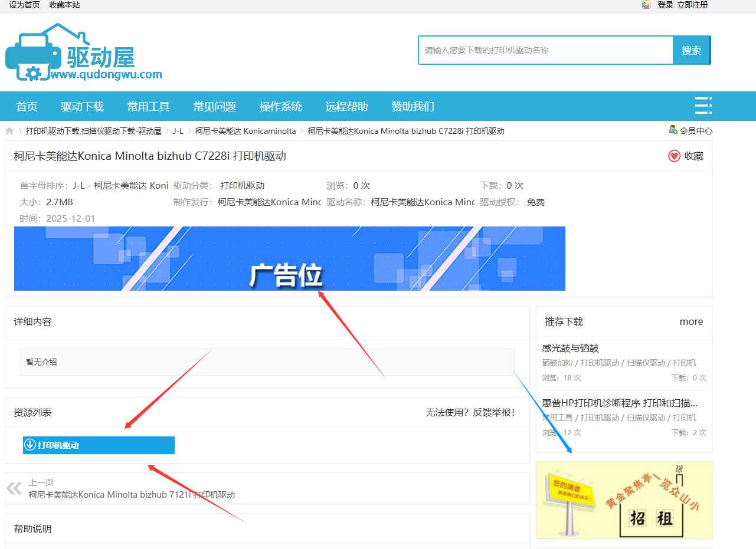Click the small colored icon left of 登录
This screenshot has width=756, height=549.
coord(645,5)
